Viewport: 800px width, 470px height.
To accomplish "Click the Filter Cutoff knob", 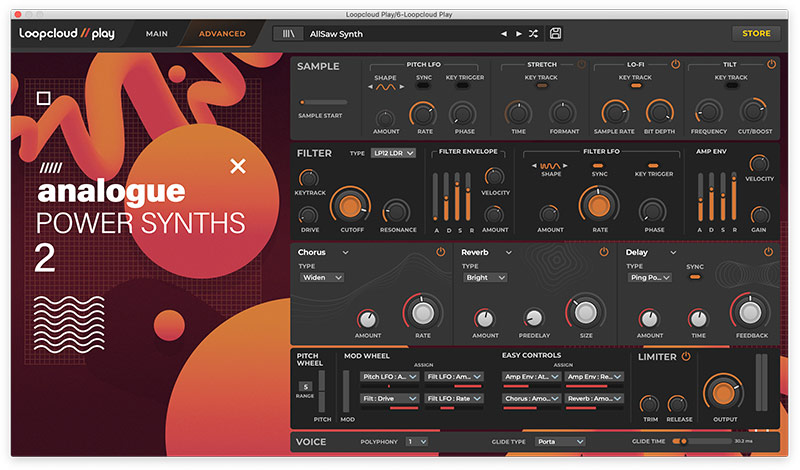I will [350, 206].
